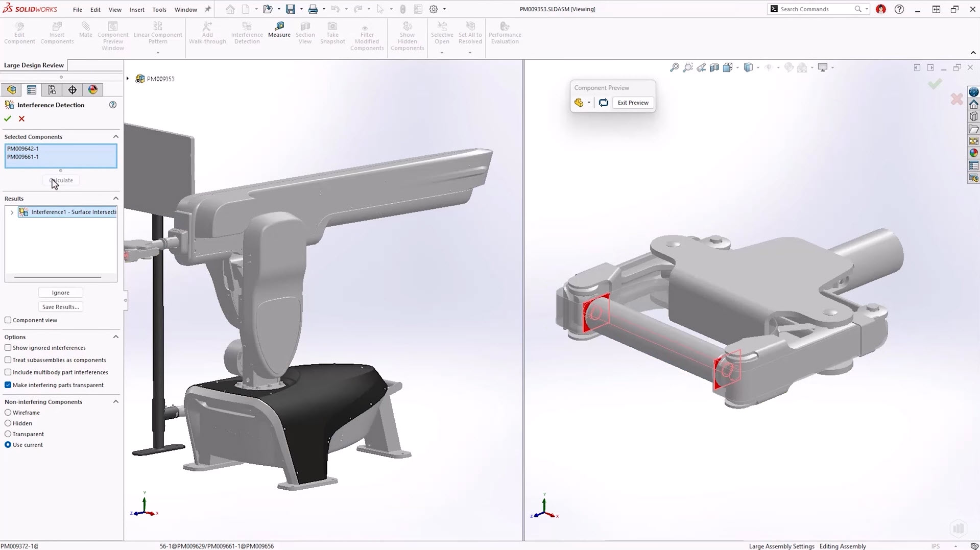The width and height of the screenshot is (980, 550).
Task: Expand the Interference1 result tree item
Action: click(12, 212)
